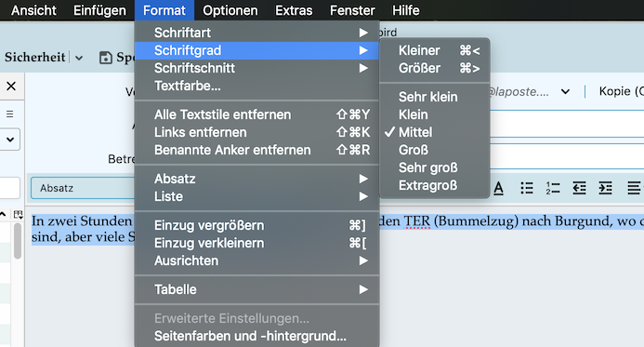644x347 pixels.
Task: Click the outdent icon in formatting toolbar
Action: coord(579,188)
